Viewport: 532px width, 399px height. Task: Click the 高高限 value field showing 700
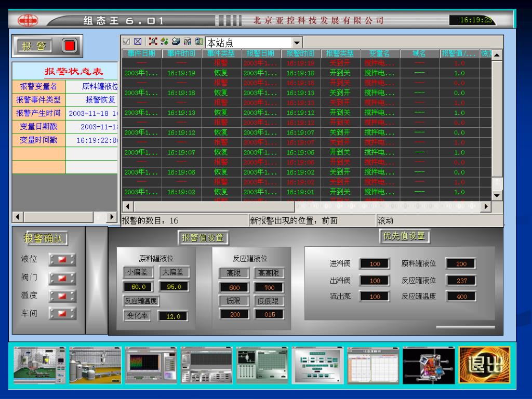pyautogui.click(x=270, y=287)
